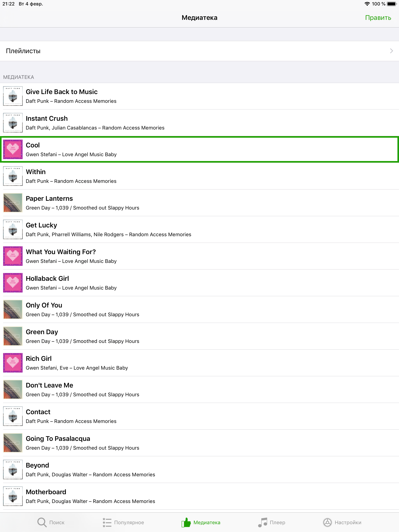The image size is (399, 532).
Task: Tap the Motherboard album cover
Action: (13, 496)
